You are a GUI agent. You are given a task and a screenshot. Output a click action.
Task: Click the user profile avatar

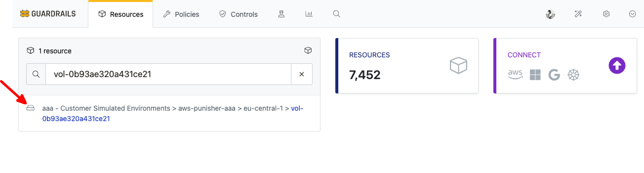550,14
